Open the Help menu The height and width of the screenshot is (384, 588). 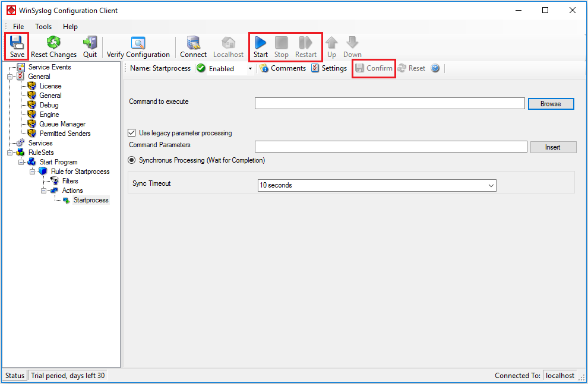pos(70,27)
